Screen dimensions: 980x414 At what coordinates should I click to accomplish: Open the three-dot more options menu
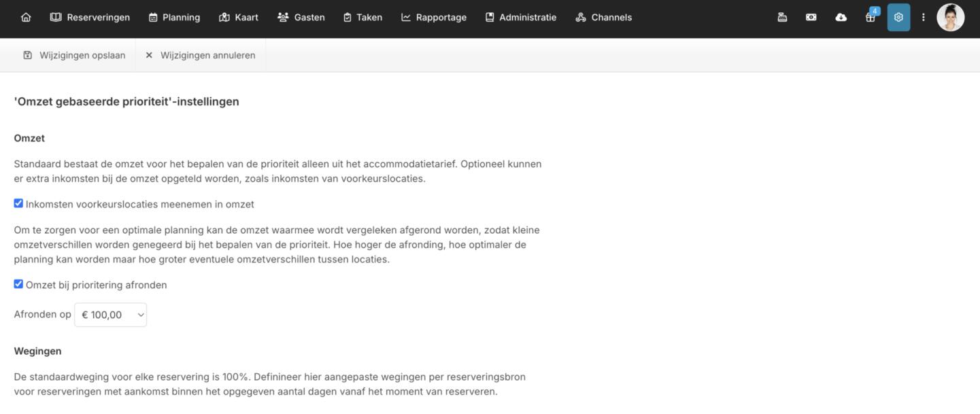tap(923, 18)
